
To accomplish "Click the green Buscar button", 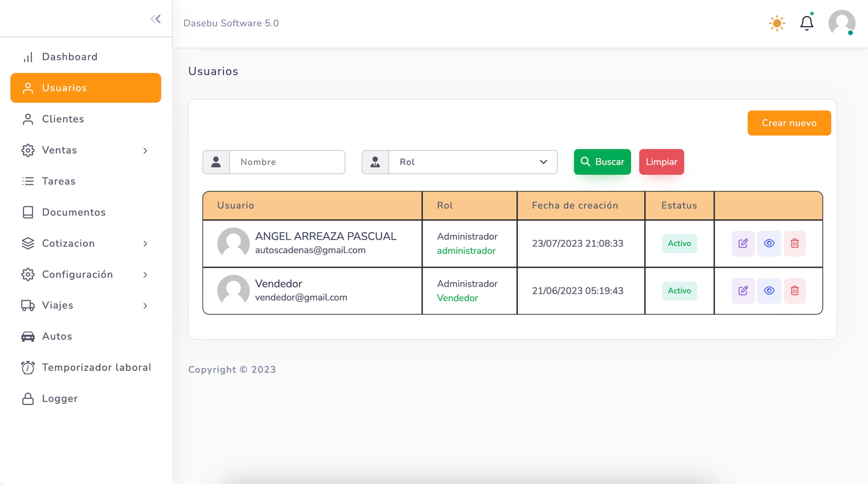I will click(602, 162).
